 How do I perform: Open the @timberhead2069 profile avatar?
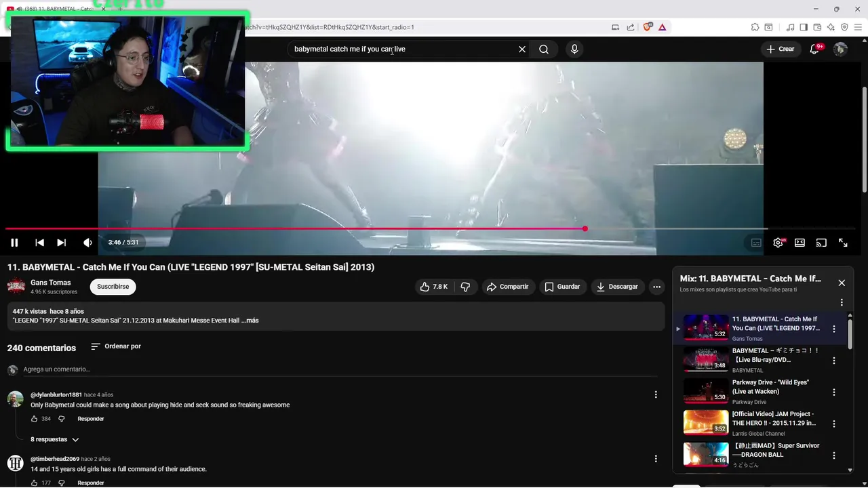point(16,463)
